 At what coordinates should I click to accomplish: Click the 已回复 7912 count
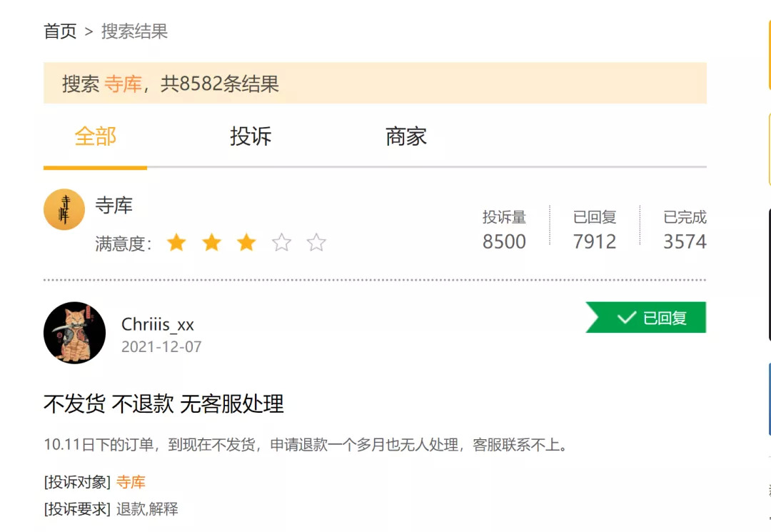point(594,241)
